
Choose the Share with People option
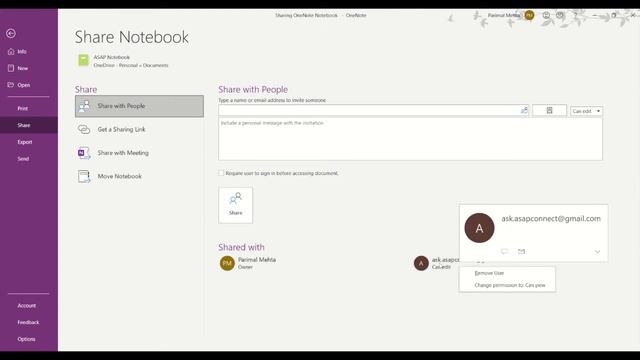(x=139, y=106)
